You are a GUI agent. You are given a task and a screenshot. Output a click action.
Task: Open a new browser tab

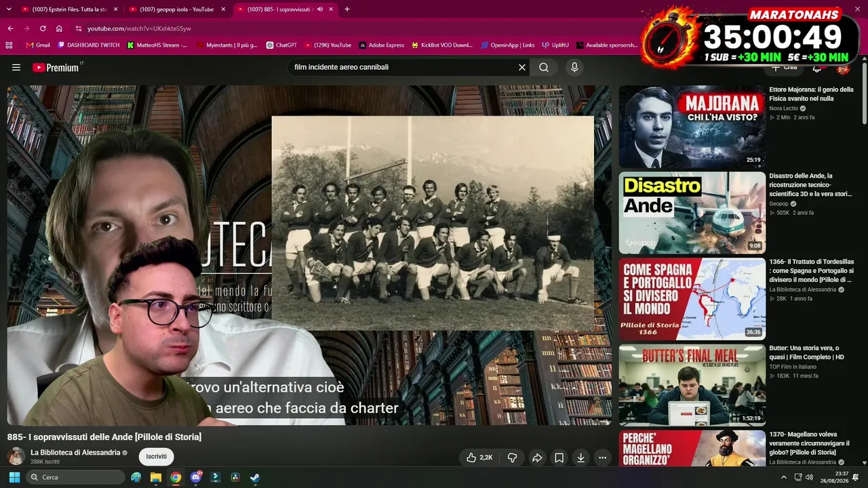[347, 9]
